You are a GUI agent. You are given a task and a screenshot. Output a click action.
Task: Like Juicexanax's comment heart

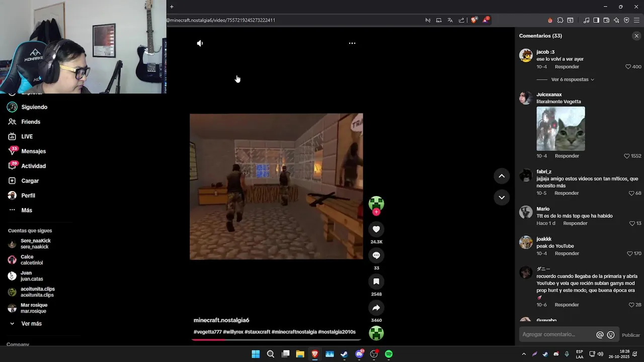click(627, 156)
